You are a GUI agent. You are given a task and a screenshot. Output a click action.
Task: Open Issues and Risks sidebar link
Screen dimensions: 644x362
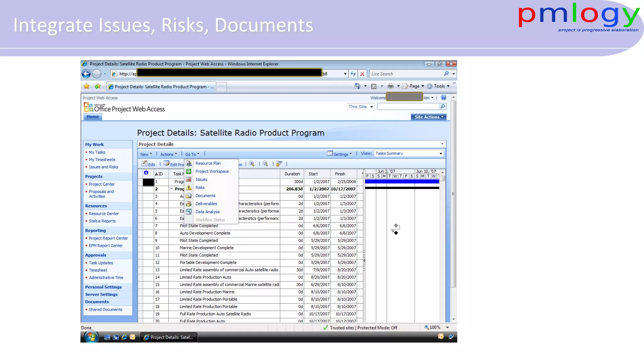103,167
